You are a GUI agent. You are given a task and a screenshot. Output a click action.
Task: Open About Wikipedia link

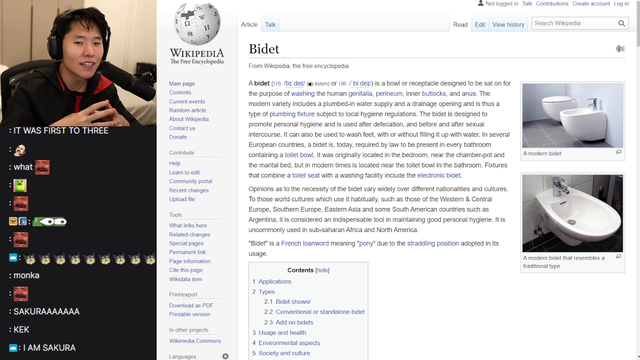189,119
